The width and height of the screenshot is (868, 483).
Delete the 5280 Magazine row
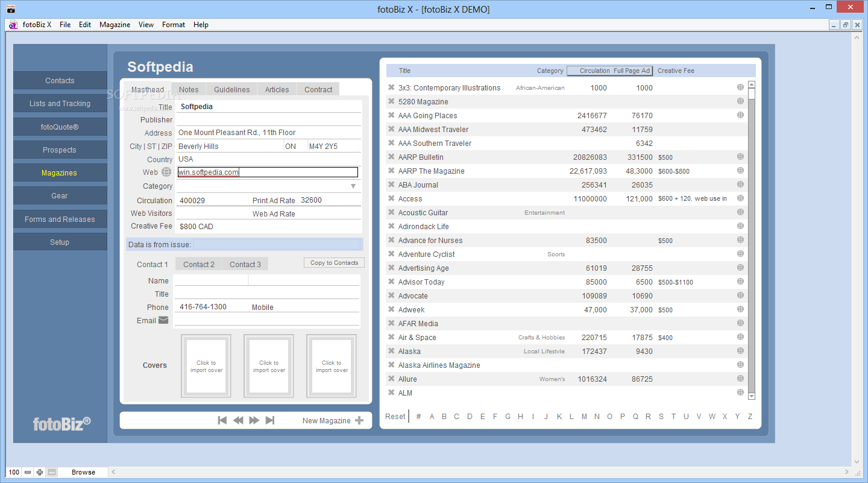391,101
